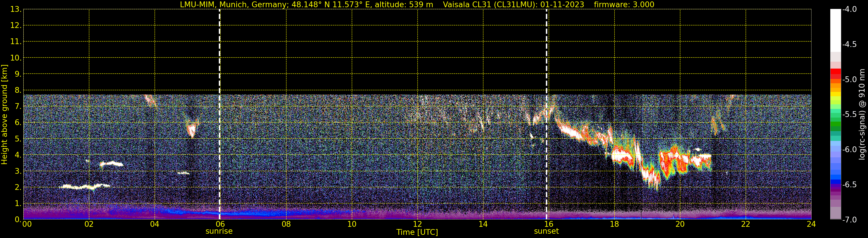Screen dimensions: 868x238
Task: Click the '12.' height axis tick label
Action: (16, 26)
